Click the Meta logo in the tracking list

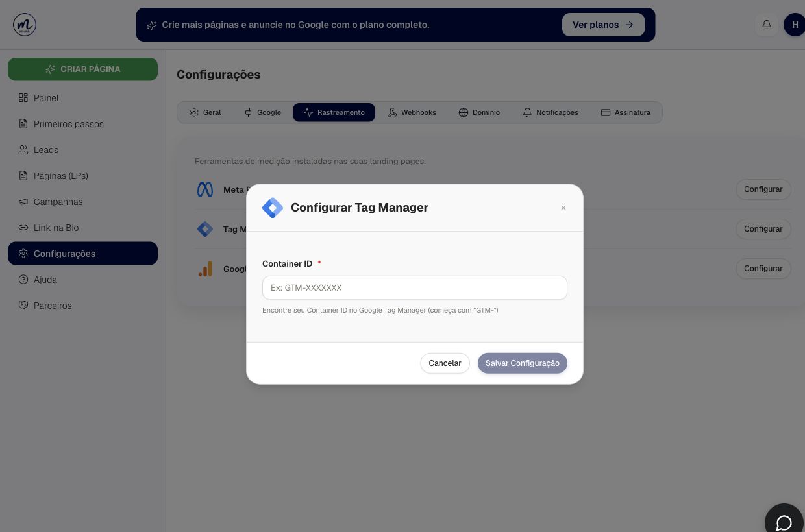(205, 189)
